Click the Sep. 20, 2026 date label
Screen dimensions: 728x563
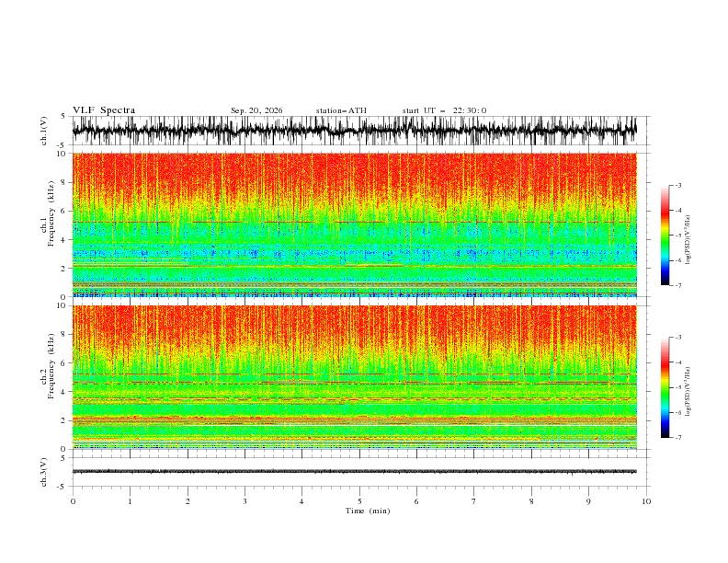click(256, 110)
